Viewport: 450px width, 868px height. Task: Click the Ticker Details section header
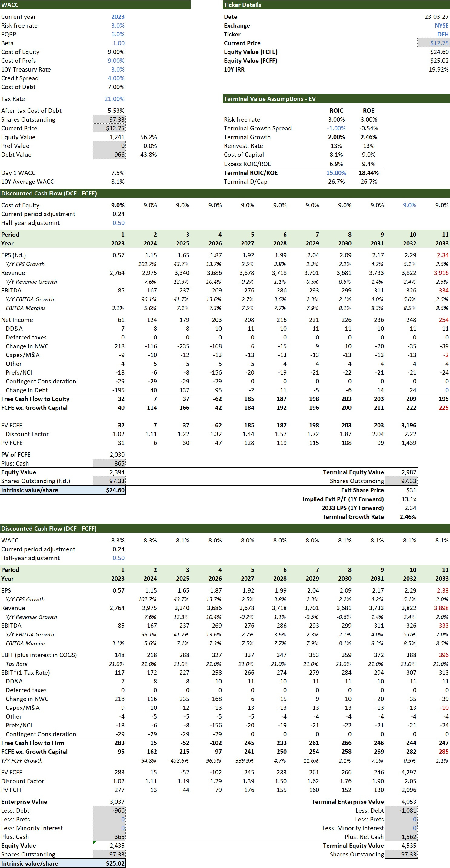click(x=336, y=5)
